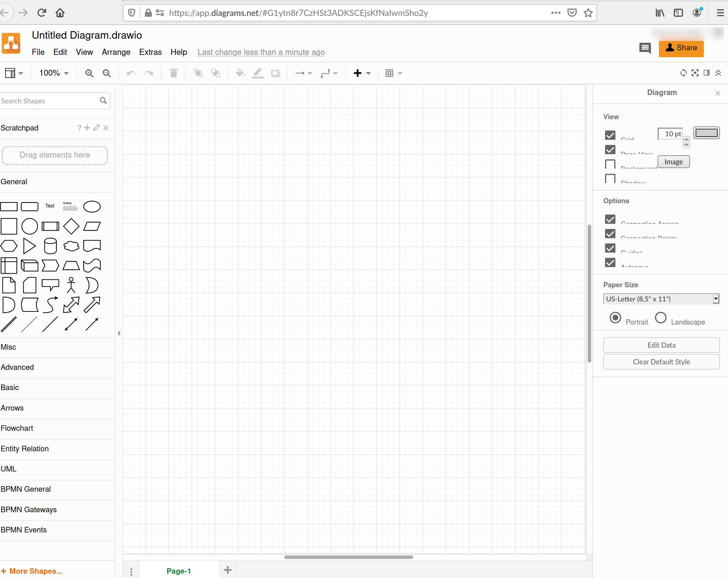Click the To Front icon

click(198, 73)
